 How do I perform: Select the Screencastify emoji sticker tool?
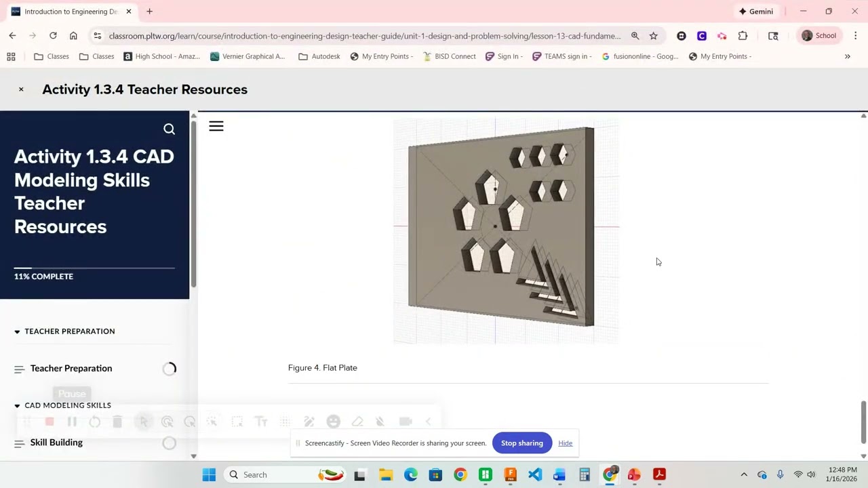pyautogui.click(x=333, y=422)
